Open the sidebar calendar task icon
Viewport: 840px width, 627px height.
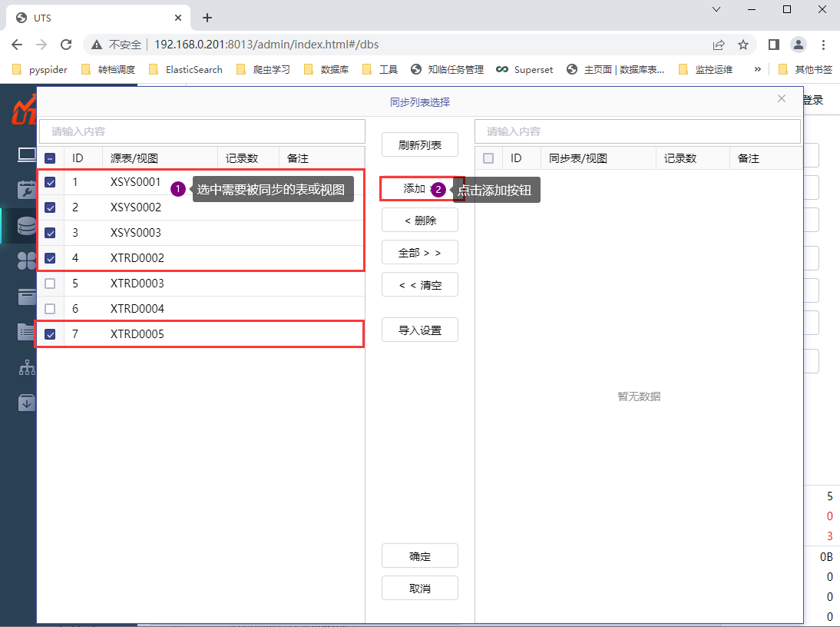(25, 190)
